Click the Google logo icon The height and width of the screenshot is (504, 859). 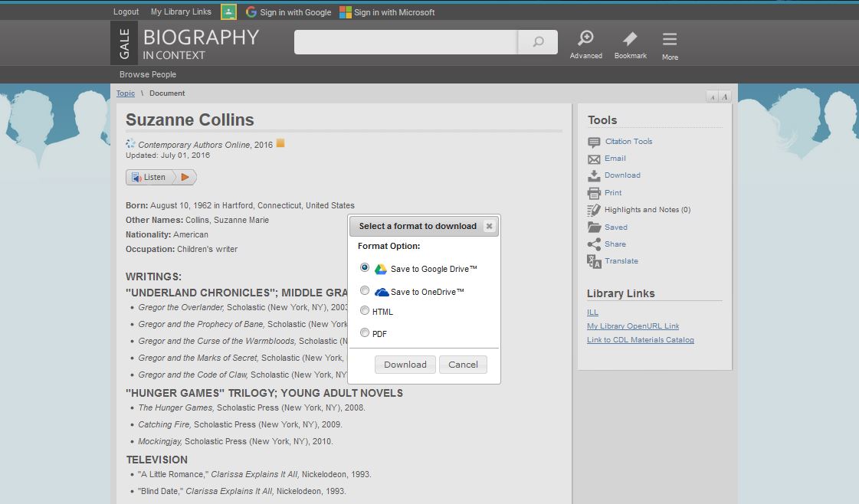[x=251, y=12]
